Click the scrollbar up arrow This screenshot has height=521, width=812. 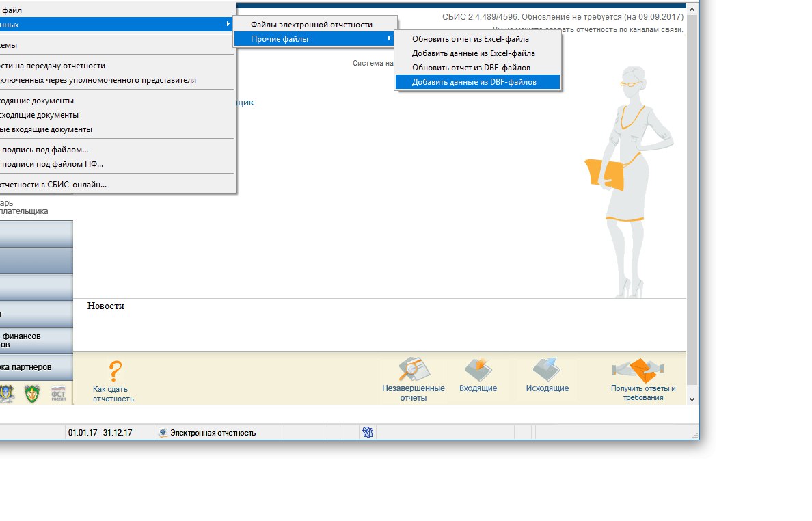pyautogui.click(x=692, y=10)
